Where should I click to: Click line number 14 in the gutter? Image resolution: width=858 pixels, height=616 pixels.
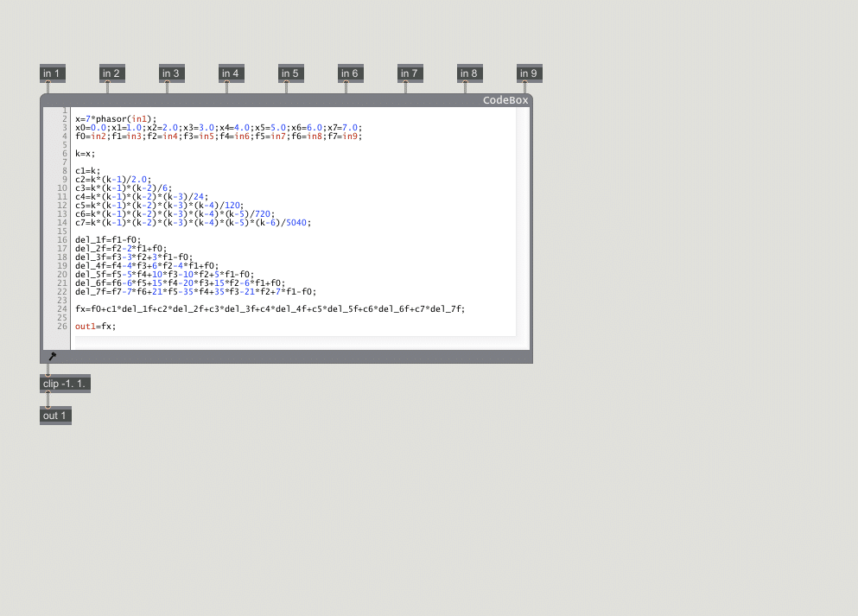click(62, 222)
